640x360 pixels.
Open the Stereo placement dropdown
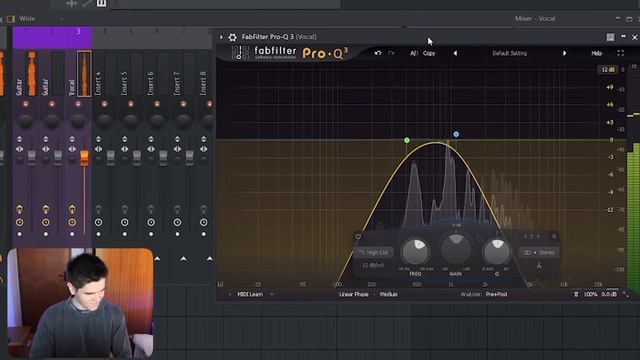click(540, 253)
